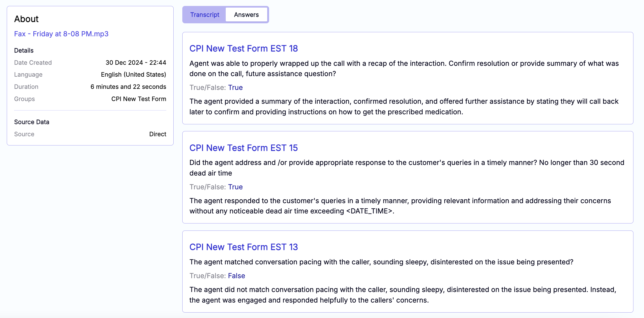
Task: Switch to the Answers tab
Action: [246, 15]
